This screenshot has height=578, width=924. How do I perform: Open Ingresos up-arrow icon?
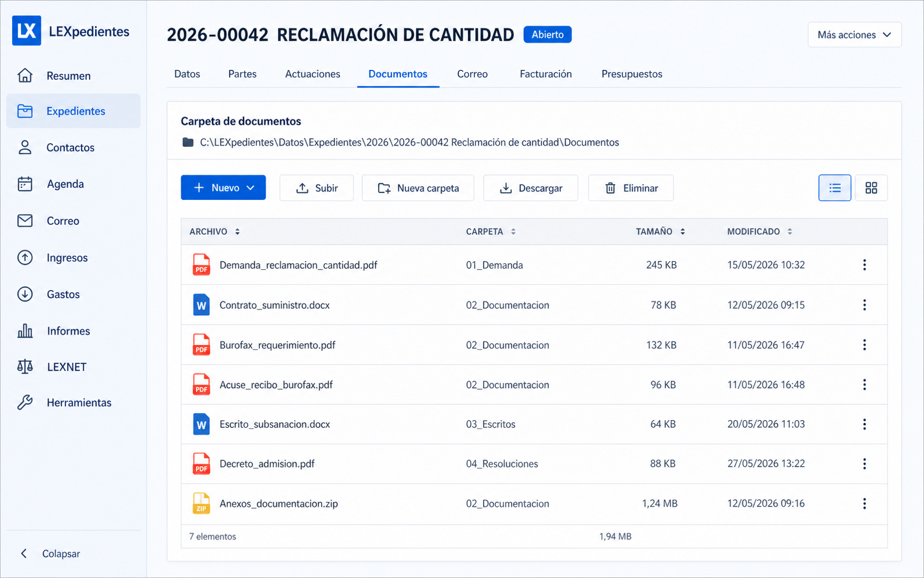coord(25,258)
